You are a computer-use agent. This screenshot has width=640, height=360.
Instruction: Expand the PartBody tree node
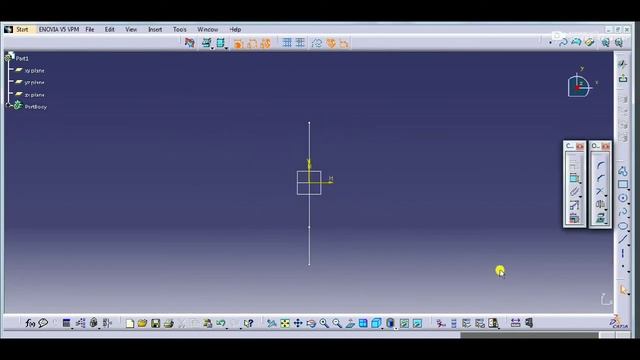click(x=8, y=106)
